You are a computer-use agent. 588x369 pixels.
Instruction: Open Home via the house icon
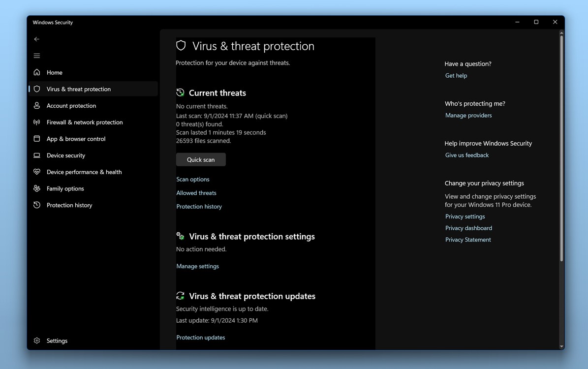pyautogui.click(x=36, y=72)
